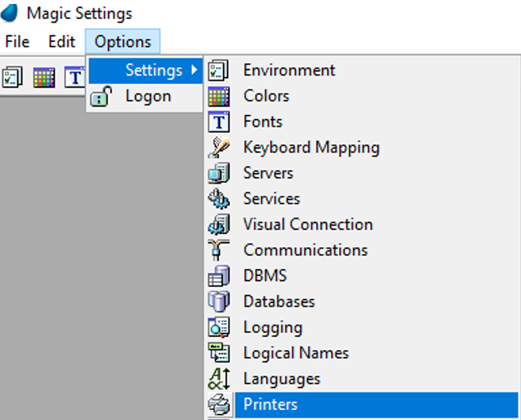
Task: Expand the Settings submenu arrow
Action: coord(194,70)
